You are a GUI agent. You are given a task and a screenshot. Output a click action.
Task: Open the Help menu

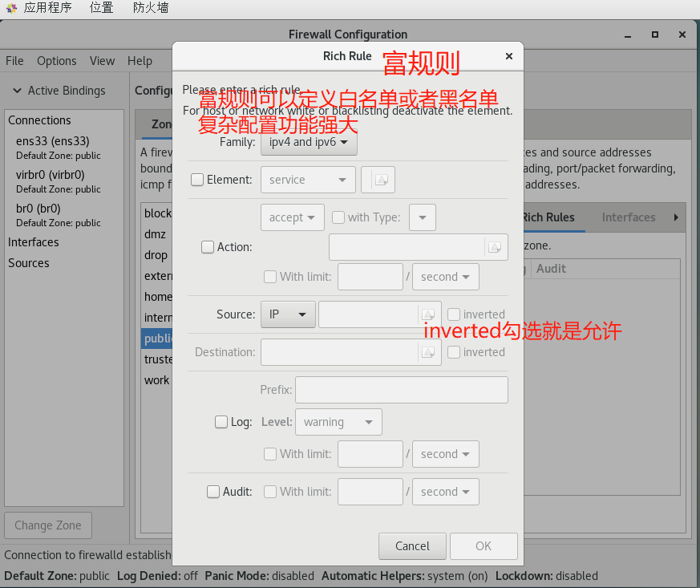[x=140, y=61]
